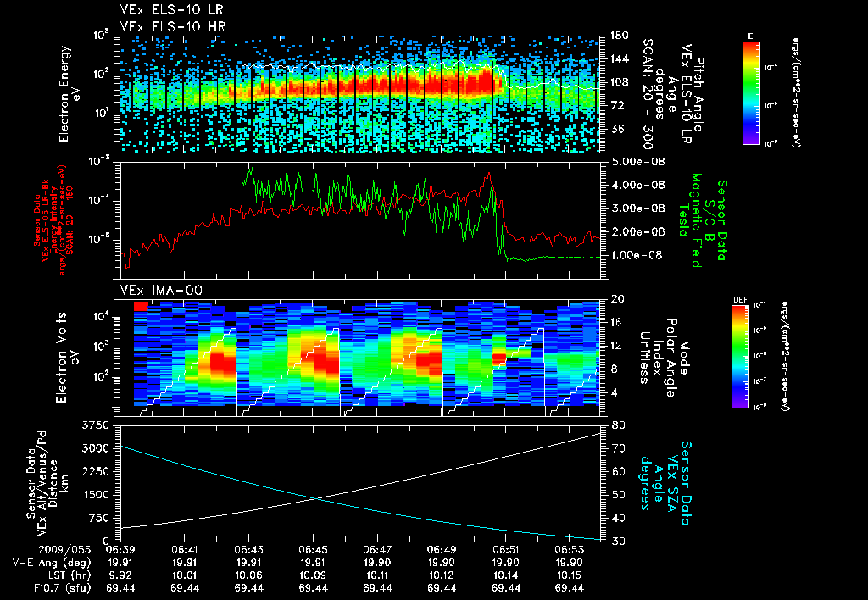Click the magnetic field tick '5.00e-08'
This screenshot has width=868, height=600.
point(637,162)
